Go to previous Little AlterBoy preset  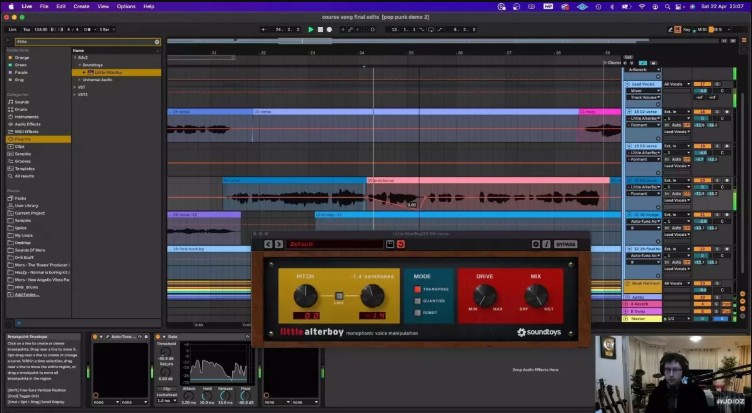coord(268,244)
